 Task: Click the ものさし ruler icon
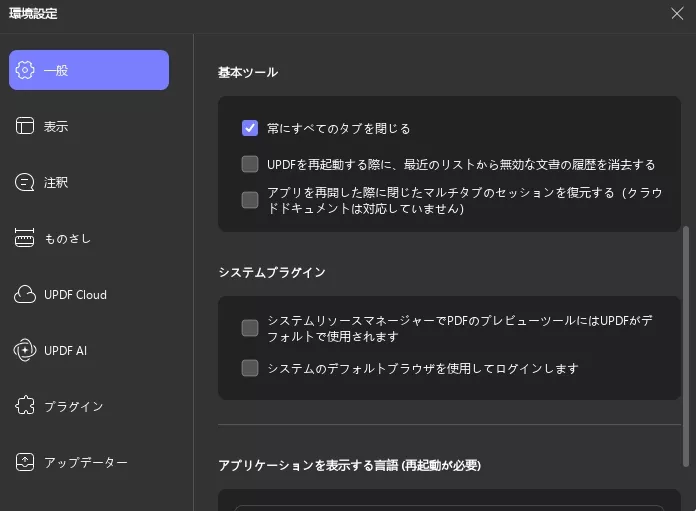[24, 238]
